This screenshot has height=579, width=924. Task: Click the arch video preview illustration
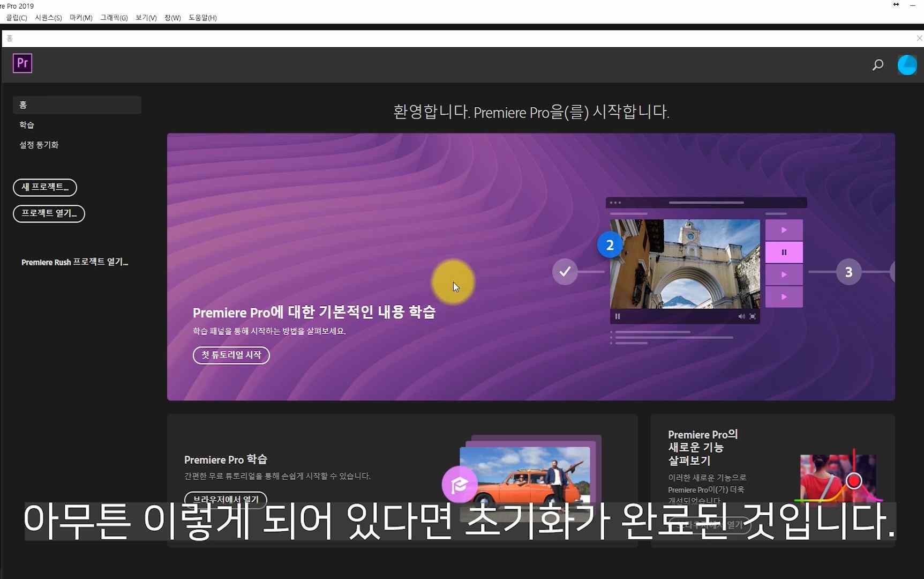685,264
